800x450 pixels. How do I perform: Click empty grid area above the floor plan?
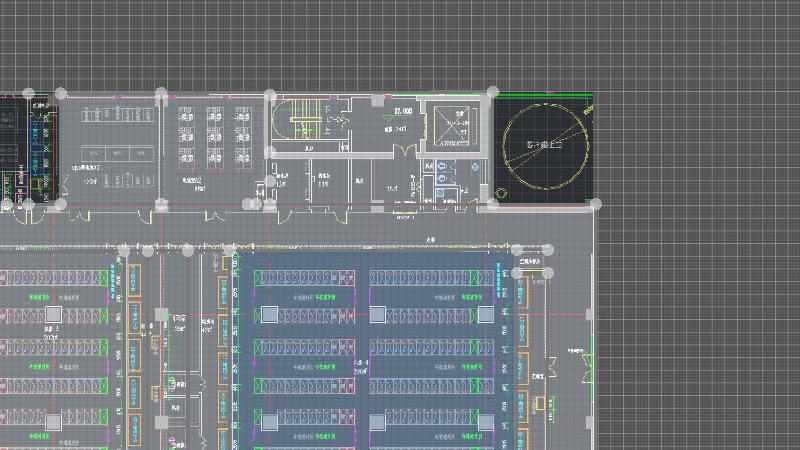point(400,40)
